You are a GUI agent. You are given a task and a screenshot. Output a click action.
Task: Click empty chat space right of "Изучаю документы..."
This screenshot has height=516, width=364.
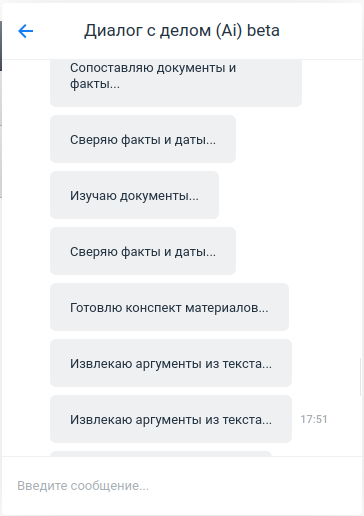pyautogui.click(x=287, y=195)
